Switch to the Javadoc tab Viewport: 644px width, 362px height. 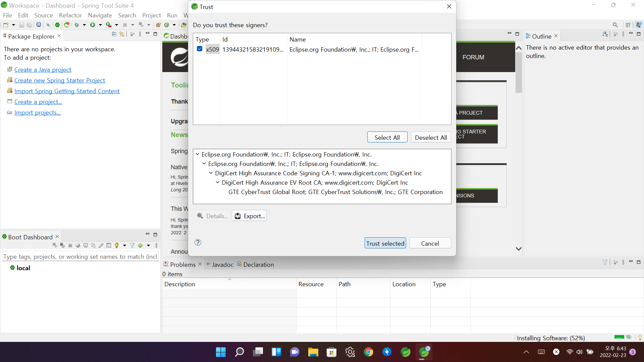[x=222, y=264]
